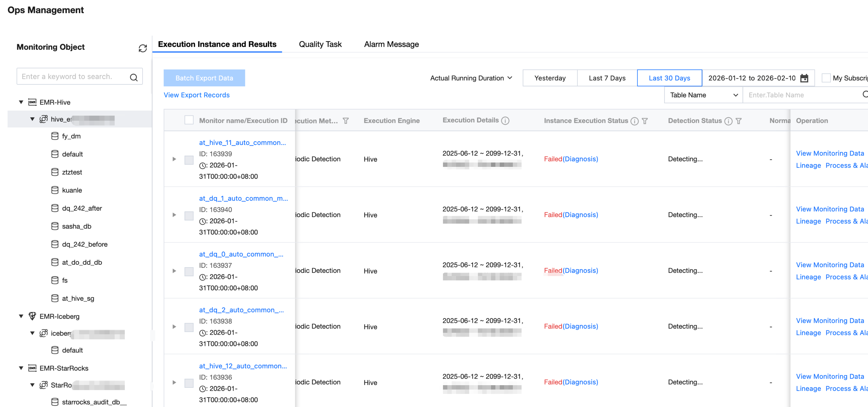
Task: Collapse the EMR-Iceberg tree node
Action: 21,316
